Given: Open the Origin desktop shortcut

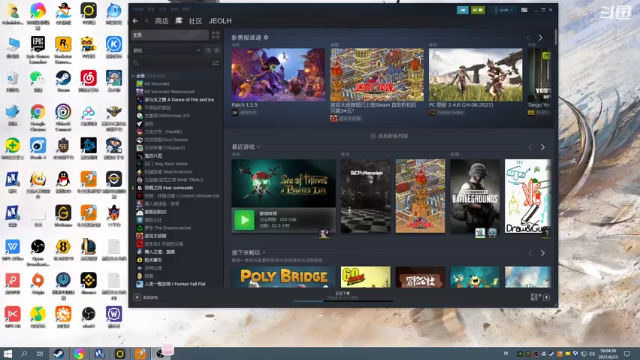Looking at the screenshot, I should [38, 284].
